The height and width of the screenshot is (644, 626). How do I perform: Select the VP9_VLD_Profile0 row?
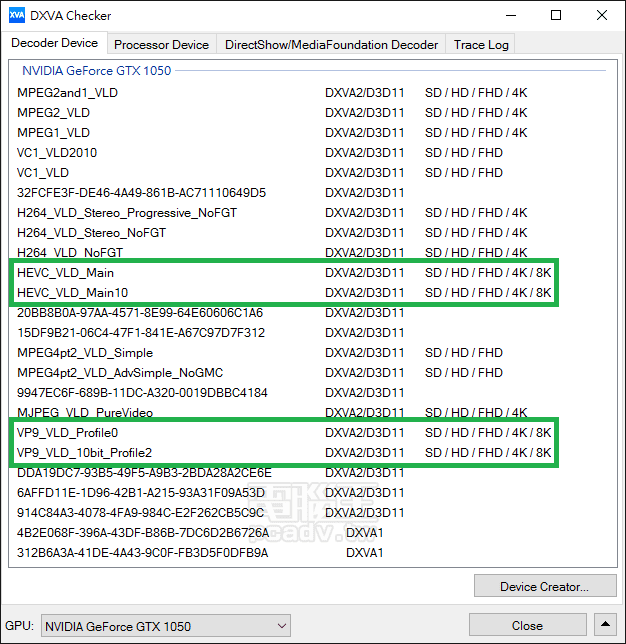point(313,432)
